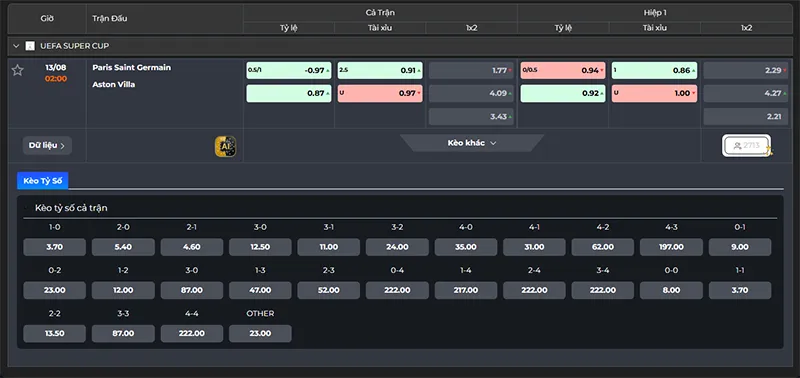Bet correct score 4-0 at 35.00

[466, 247]
